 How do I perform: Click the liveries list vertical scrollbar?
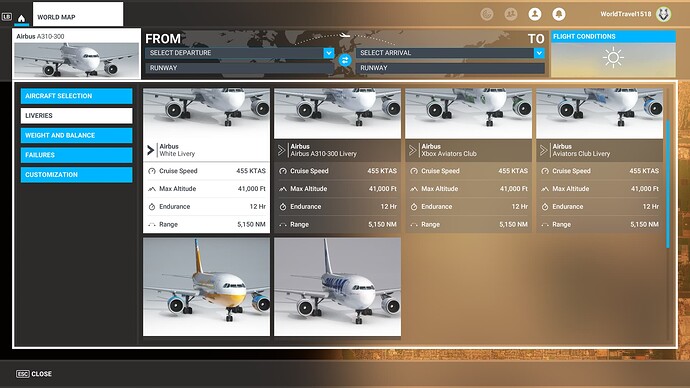668,184
